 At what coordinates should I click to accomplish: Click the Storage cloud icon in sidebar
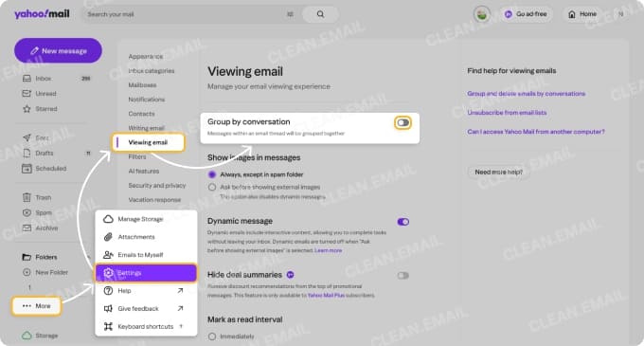(27, 336)
